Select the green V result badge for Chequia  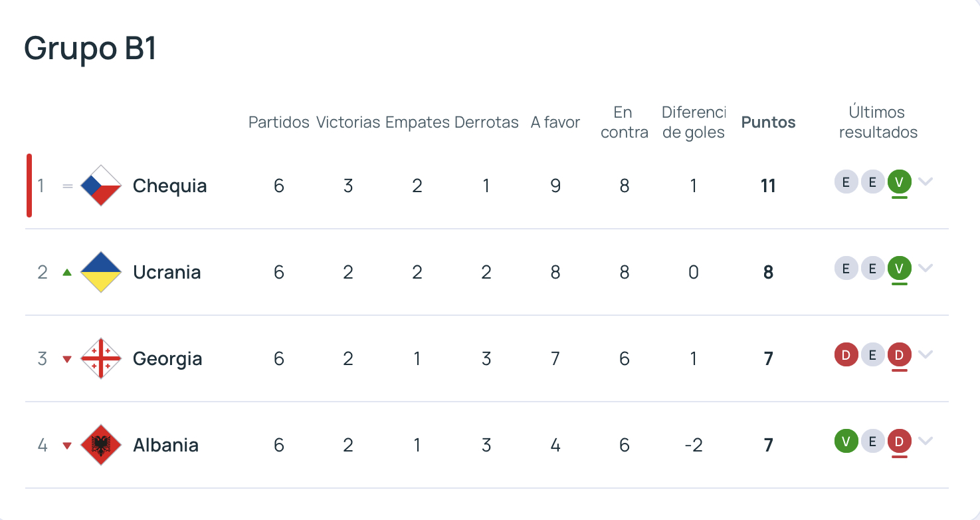coord(900,182)
